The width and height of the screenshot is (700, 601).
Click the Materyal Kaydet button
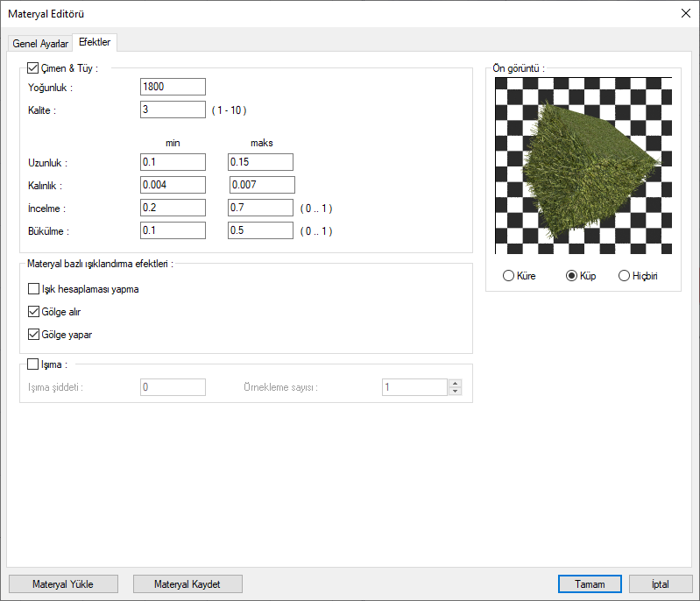click(187, 583)
